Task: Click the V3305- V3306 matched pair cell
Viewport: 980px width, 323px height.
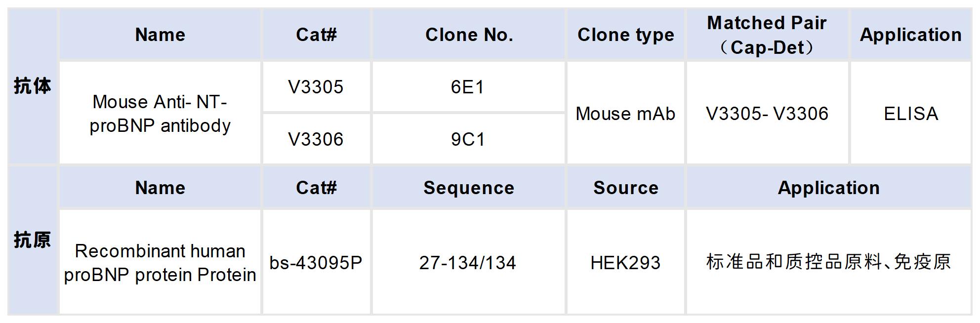Action: click(x=767, y=114)
